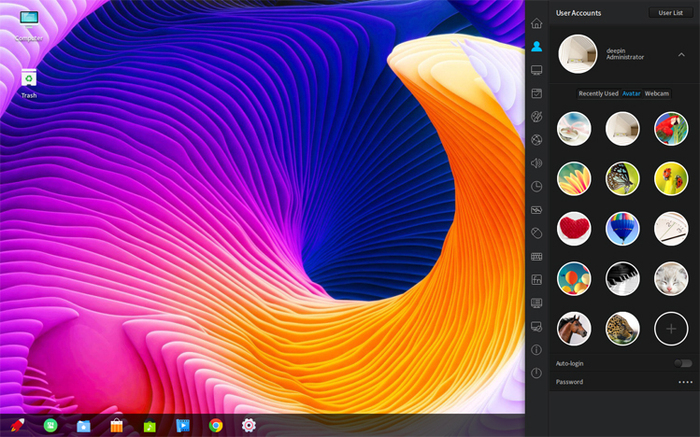Open System Information icon in sidebar

point(537,349)
